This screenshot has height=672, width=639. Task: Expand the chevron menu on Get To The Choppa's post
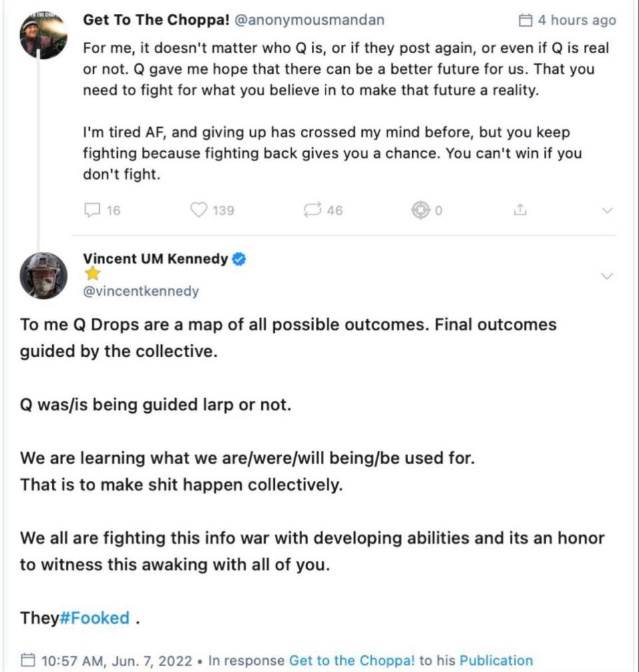point(606,210)
